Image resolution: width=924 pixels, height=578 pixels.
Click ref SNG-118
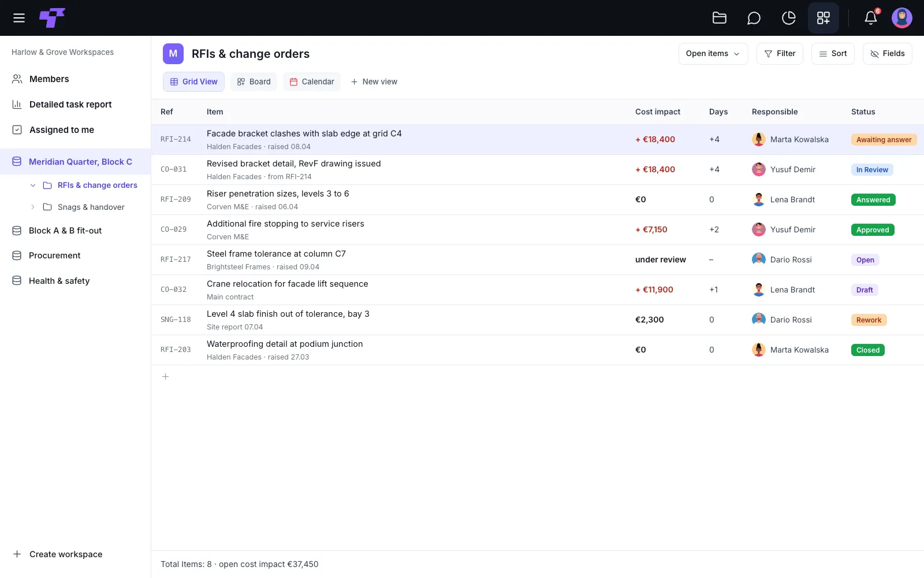[x=176, y=320]
